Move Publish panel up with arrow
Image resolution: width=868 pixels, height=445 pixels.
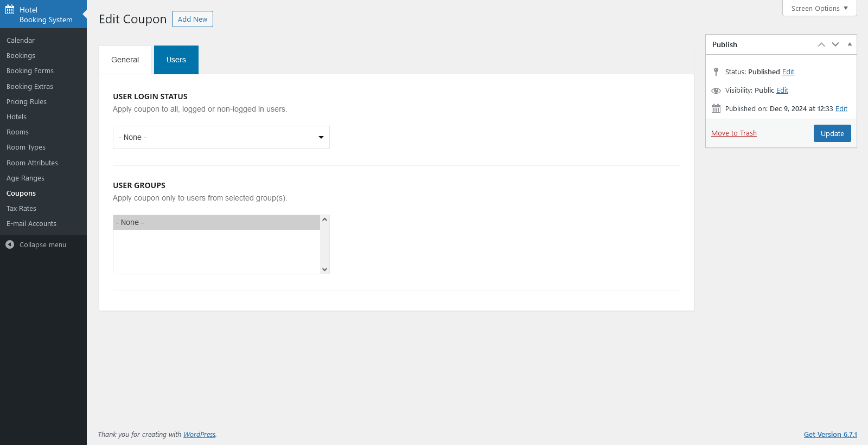[821, 44]
